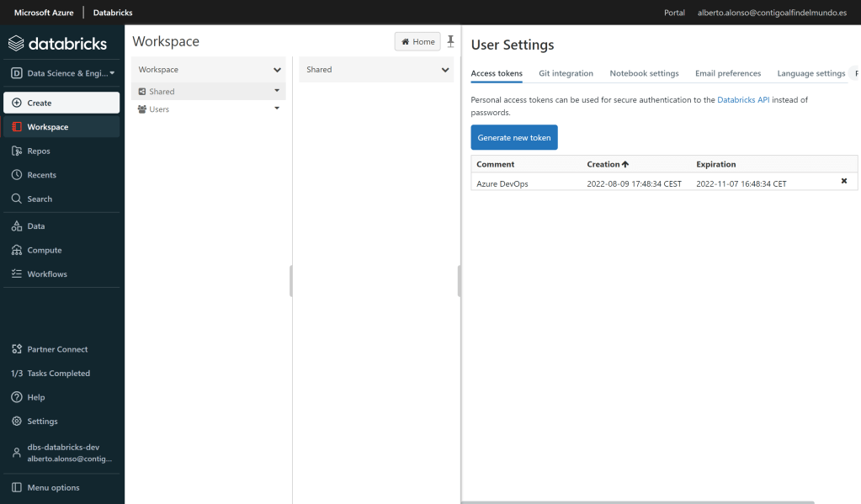The height and width of the screenshot is (504, 861).
Task: Expand the Users folder dropdown arrow
Action: tap(277, 109)
